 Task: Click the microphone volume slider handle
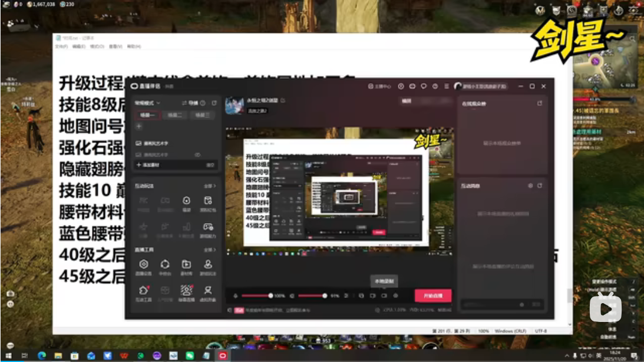point(270,295)
